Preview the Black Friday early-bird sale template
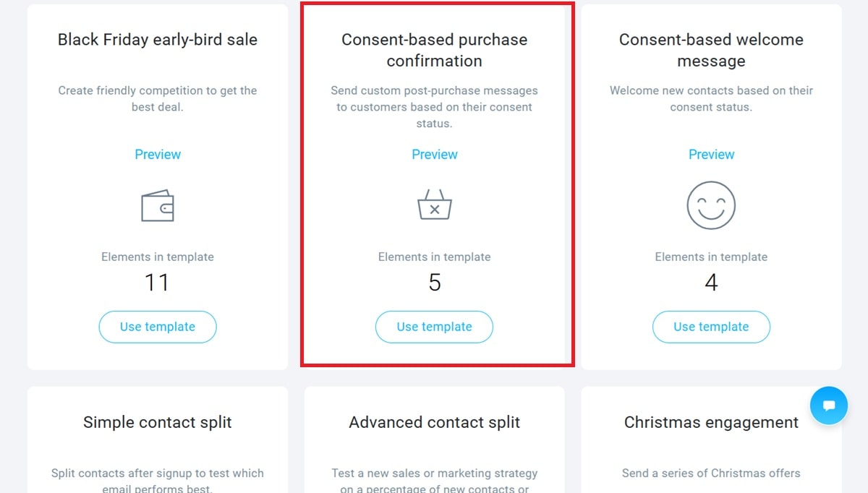 pyautogui.click(x=157, y=154)
